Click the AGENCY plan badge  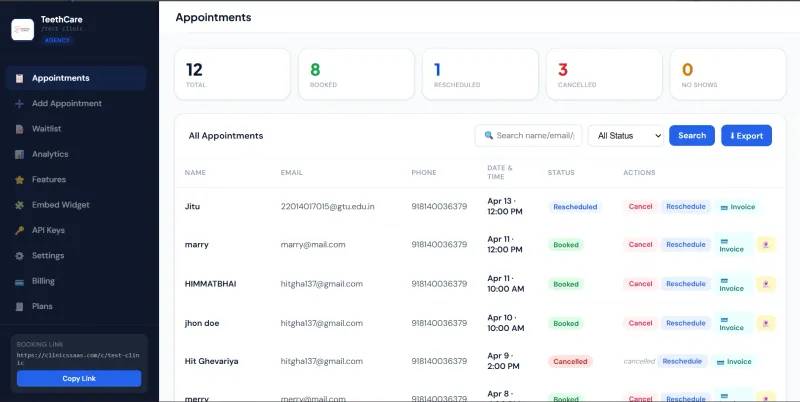(57, 40)
